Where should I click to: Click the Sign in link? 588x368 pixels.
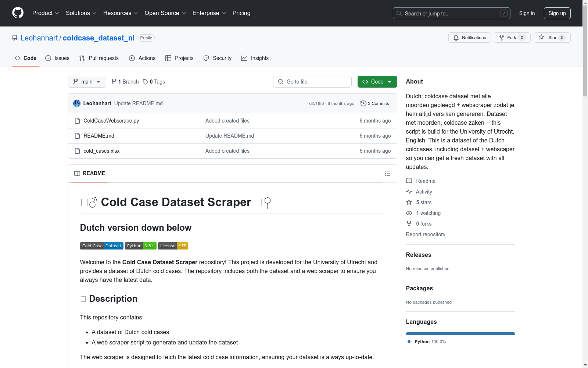tap(527, 13)
